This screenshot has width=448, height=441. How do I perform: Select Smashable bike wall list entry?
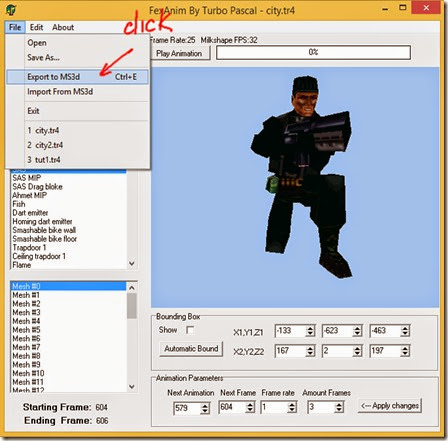pos(68,230)
